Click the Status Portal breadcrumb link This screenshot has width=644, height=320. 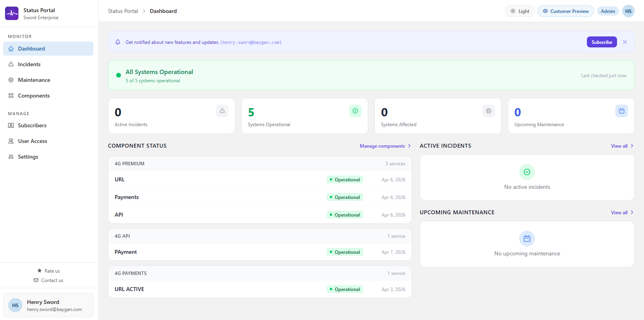123,11
